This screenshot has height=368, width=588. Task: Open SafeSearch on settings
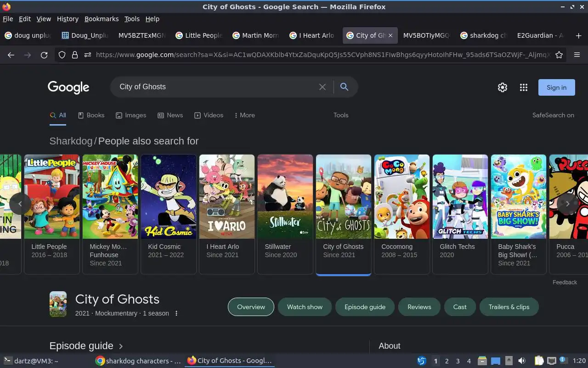[x=553, y=115]
